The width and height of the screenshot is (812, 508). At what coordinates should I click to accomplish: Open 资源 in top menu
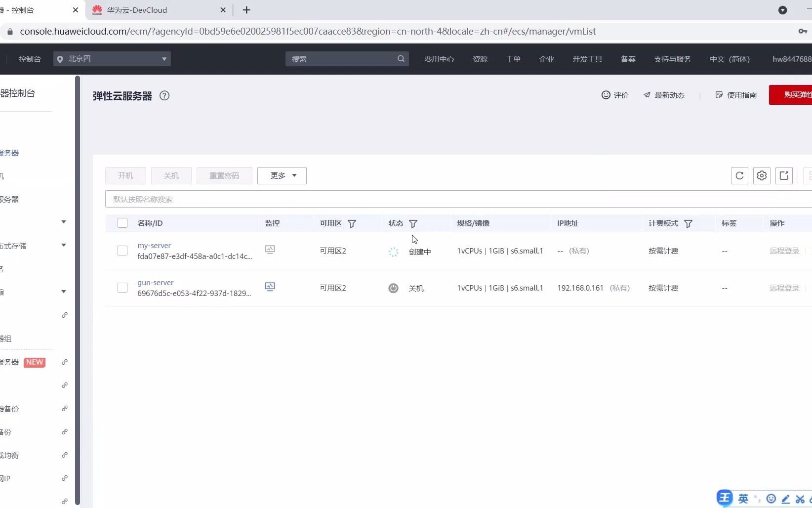[480, 59]
